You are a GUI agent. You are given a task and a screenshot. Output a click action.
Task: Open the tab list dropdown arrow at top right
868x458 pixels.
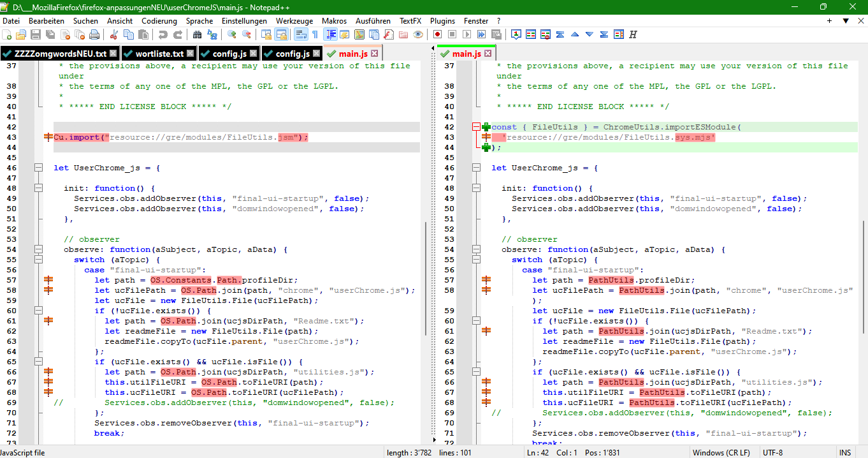click(845, 21)
